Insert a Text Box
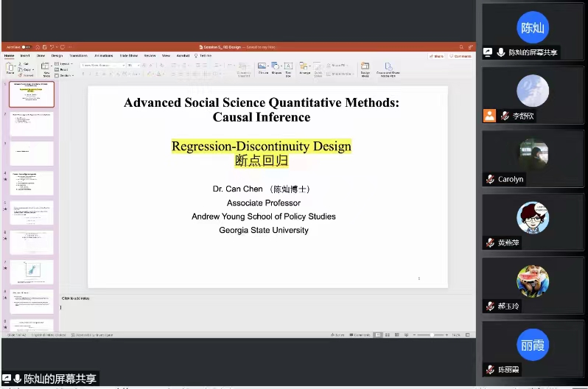The width and height of the screenshot is (588, 389). 288,67
